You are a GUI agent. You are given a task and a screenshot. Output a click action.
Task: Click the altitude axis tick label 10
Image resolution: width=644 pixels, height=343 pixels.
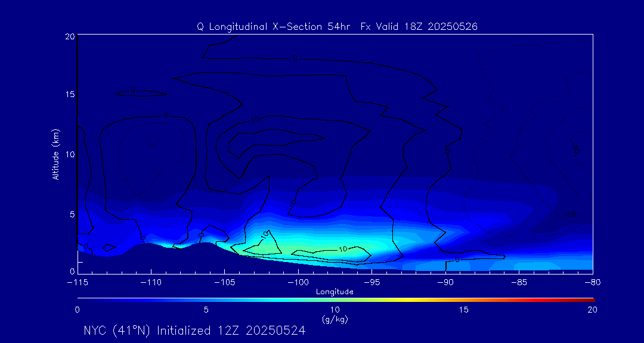point(69,154)
